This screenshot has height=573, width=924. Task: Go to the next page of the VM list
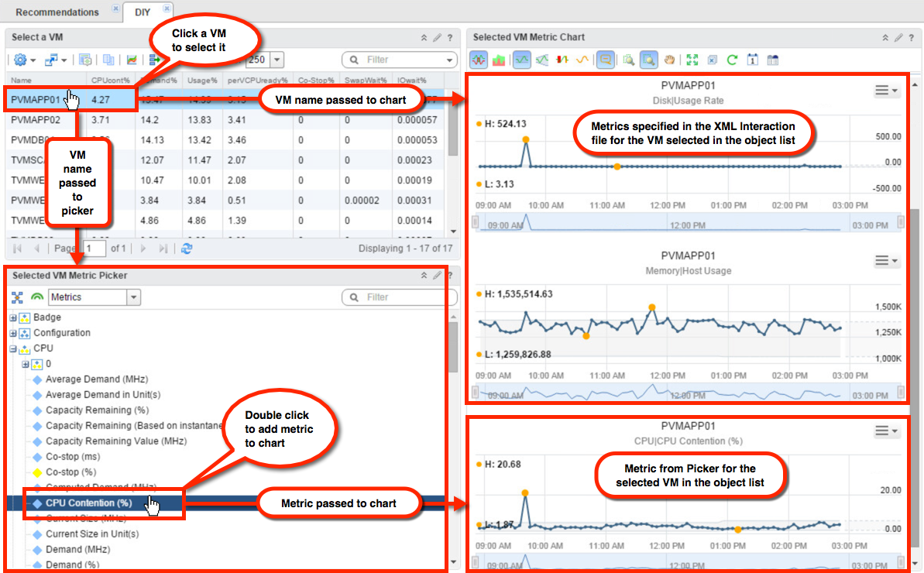[x=141, y=249]
